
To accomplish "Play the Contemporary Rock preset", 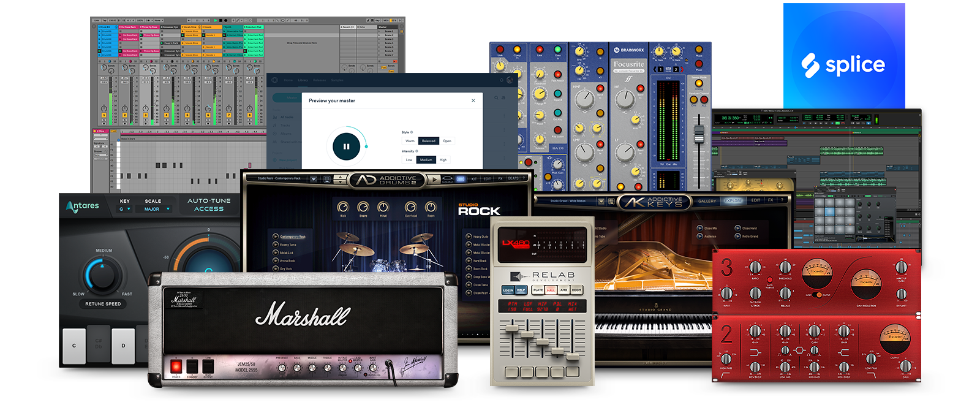I will 276,237.
